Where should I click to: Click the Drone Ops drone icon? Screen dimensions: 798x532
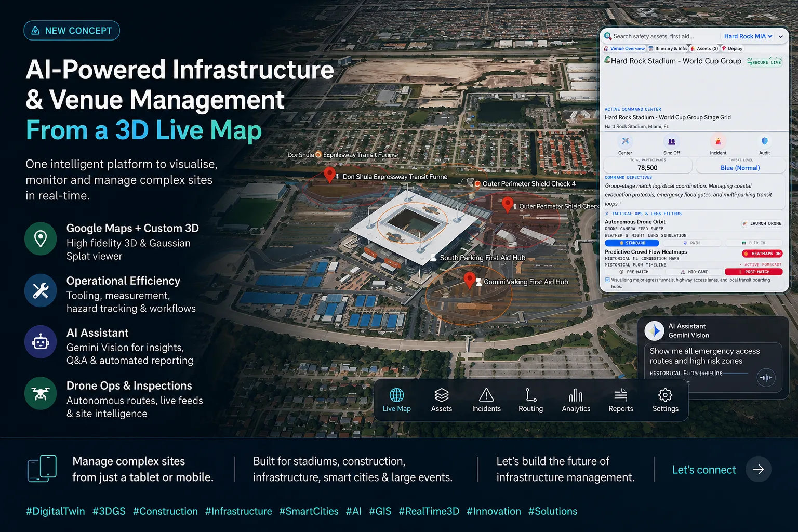coord(41,393)
